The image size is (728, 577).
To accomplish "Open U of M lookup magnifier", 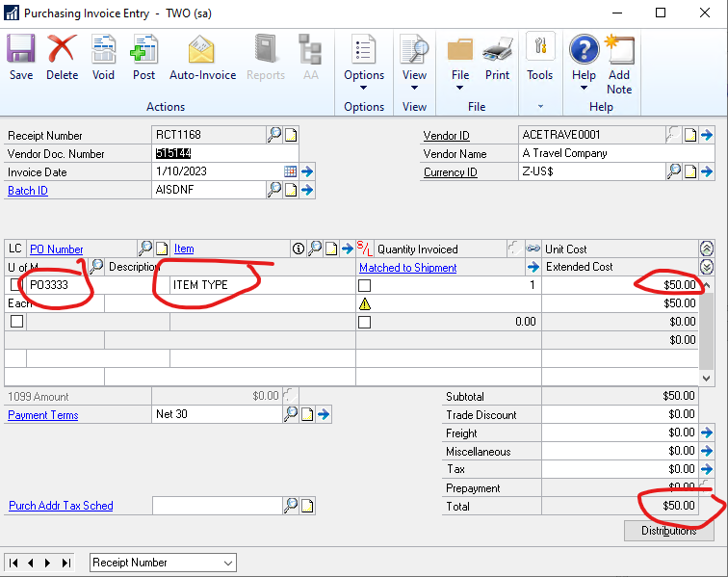I will point(96,266).
